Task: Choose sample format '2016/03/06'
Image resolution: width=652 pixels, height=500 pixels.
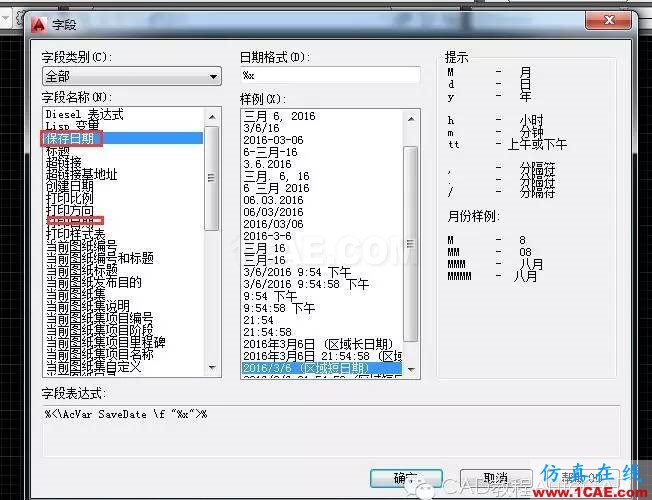Action: pos(273,224)
